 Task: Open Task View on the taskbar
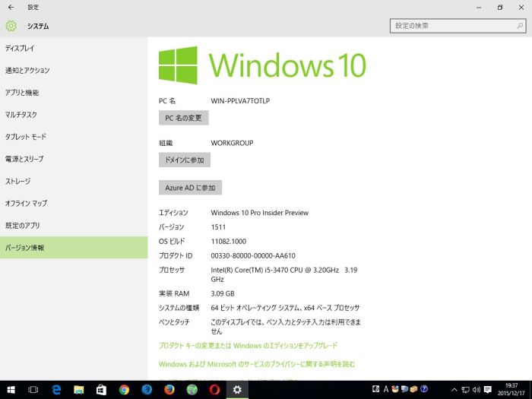pos(33,389)
